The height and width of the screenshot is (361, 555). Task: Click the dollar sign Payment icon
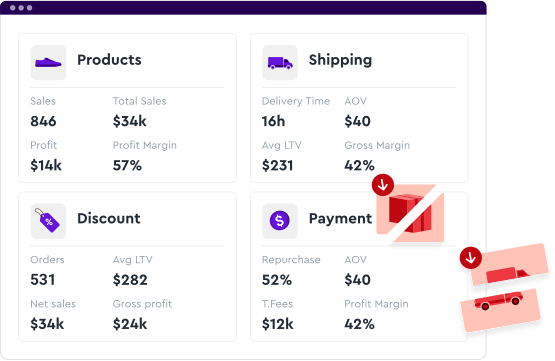click(x=280, y=221)
